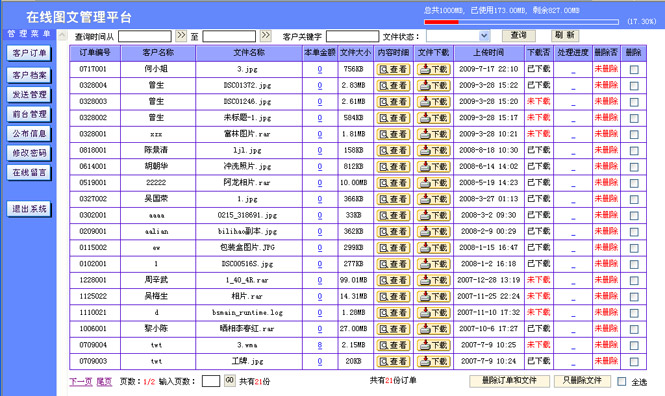The width and height of the screenshot is (665, 396).
Task: Expand the 文件状态 dropdown
Action: (484, 36)
